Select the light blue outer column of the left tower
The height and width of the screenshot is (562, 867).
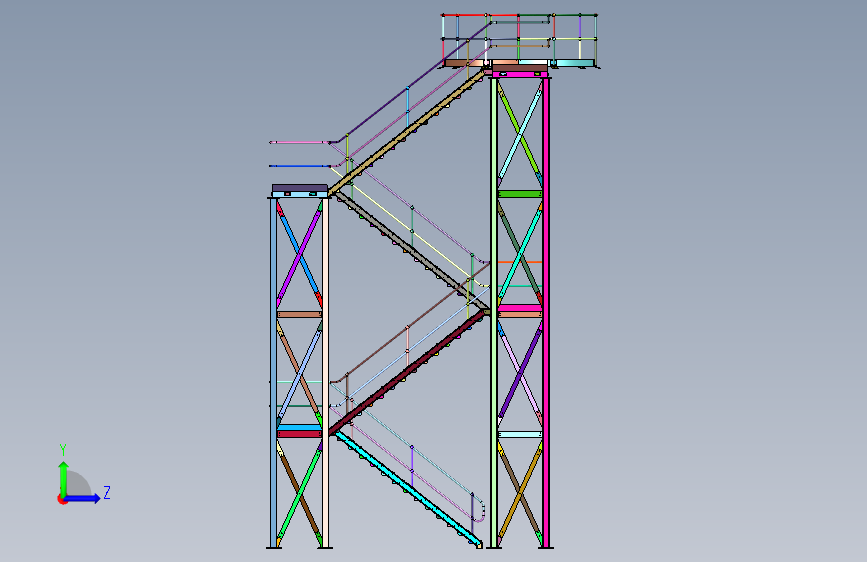(x=273, y=373)
